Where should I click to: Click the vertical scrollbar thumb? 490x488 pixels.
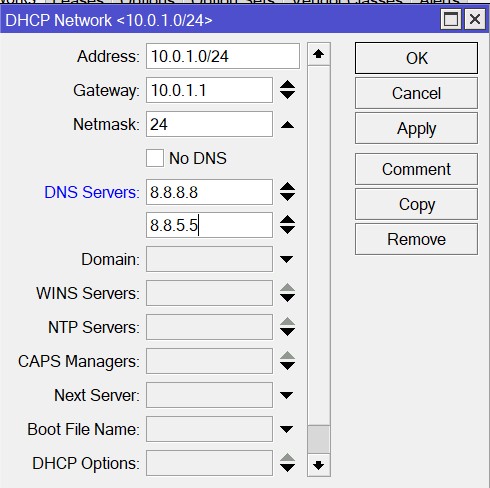[x=319, y=439]
